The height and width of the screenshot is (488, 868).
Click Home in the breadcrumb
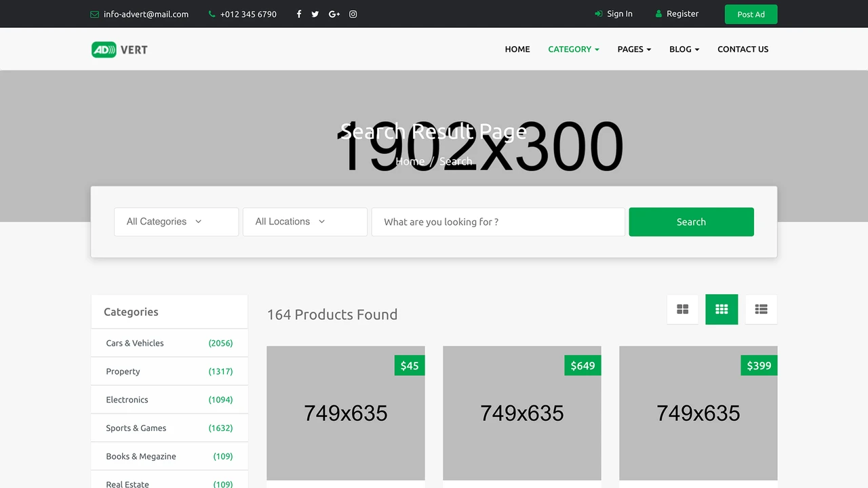click(410, 161)
